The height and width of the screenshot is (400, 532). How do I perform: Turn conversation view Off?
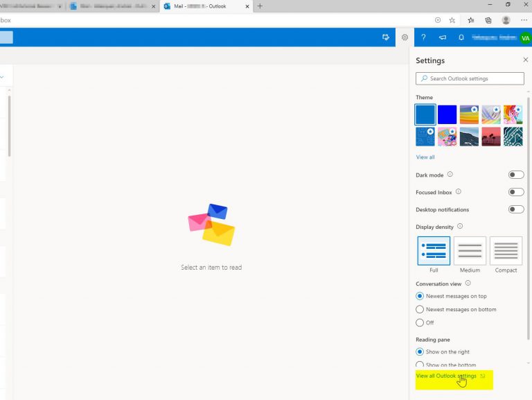420,322
